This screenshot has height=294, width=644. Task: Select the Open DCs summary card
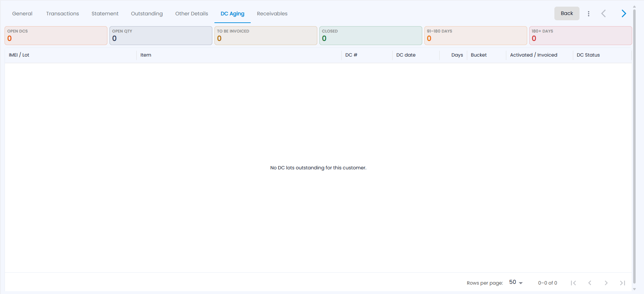(x=56, y=36)
